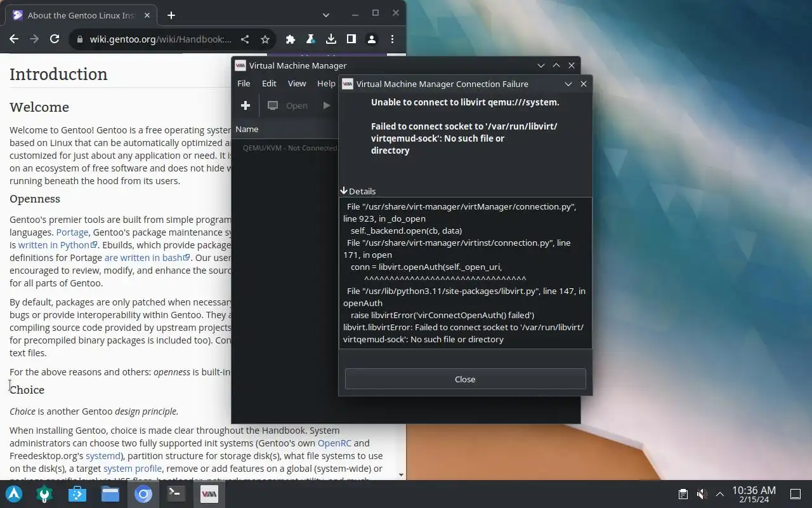
Task: Open the Arch application launcher
Action: coord(14,494)
